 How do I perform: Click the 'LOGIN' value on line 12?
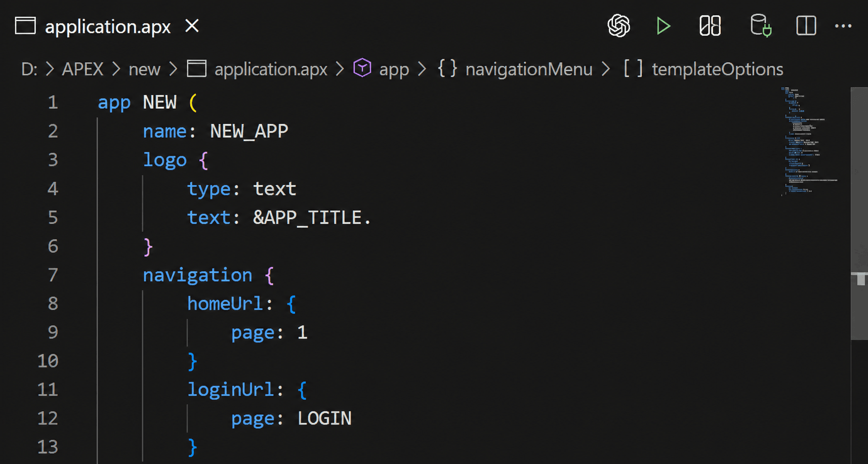click(x=324, y=418)
